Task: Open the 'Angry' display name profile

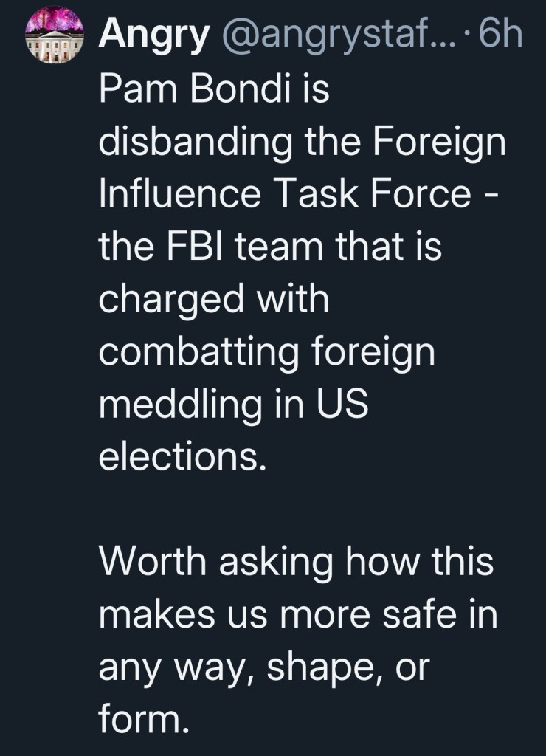Action: click(x=155, y=35)
